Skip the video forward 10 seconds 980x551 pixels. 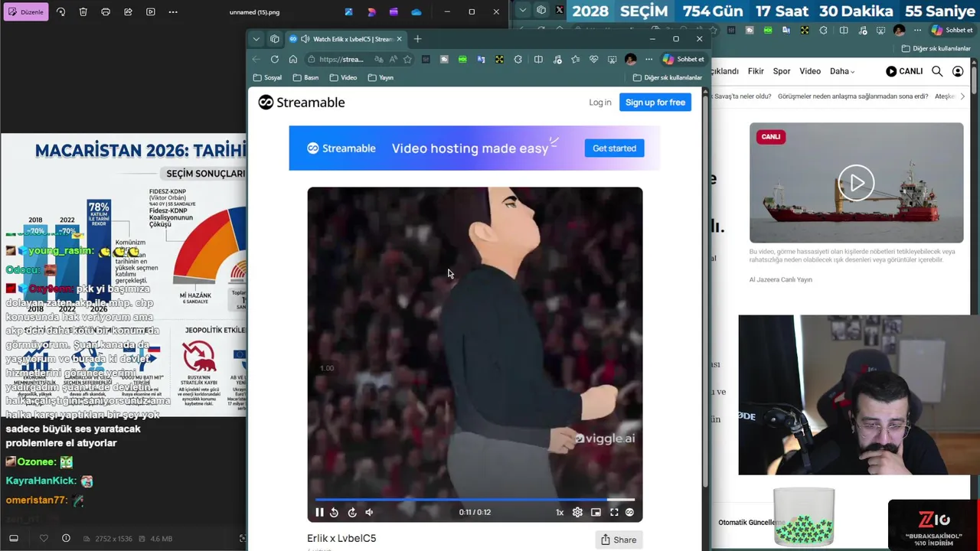(352, 513)
